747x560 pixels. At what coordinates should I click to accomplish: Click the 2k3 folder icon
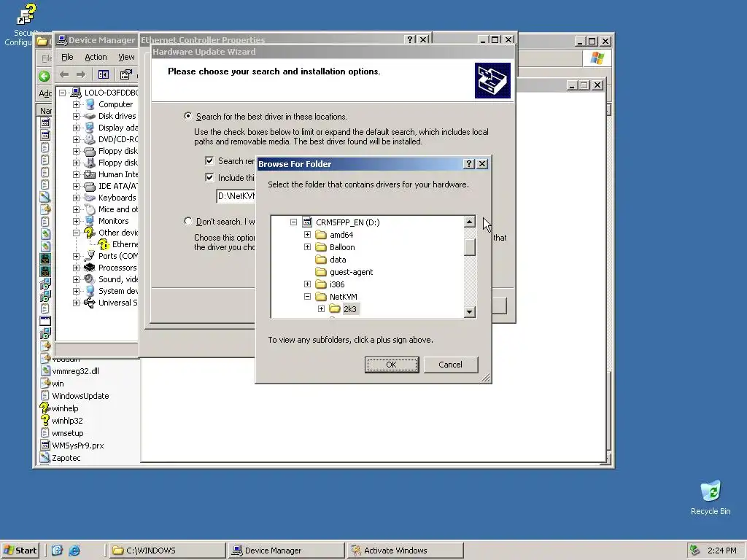click(335, 309)
